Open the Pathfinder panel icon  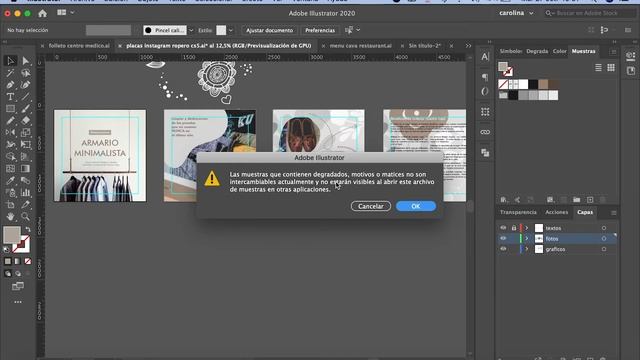[485, 153]
